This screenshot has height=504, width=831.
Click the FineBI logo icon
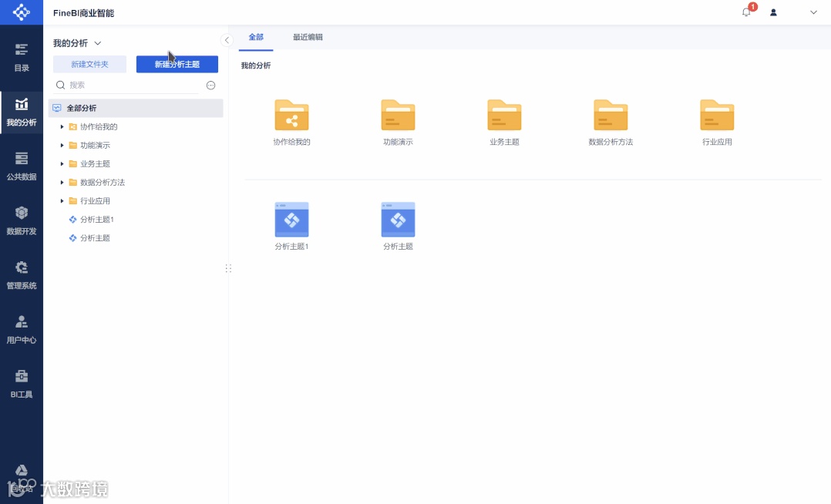[22, 12]
